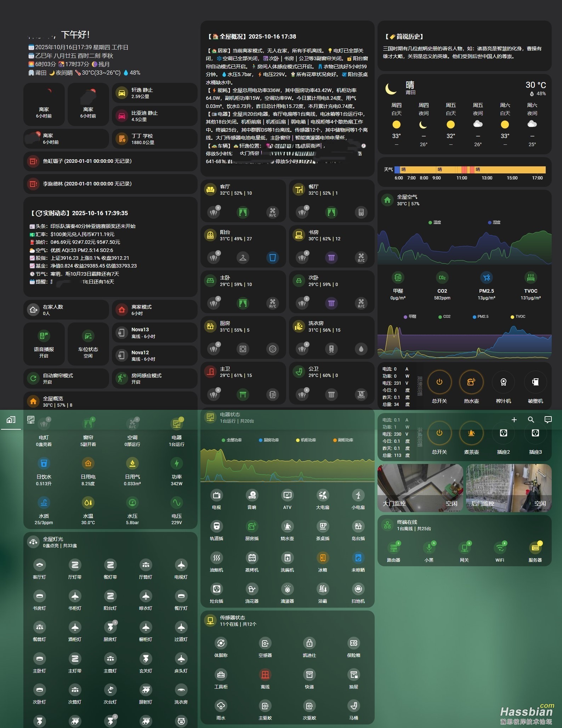Image resolution: width=562 pixels, height=728 pixels.
Task: Switch to the home dashboard tab
Action: pyautogui.click(x=11, y=420)
